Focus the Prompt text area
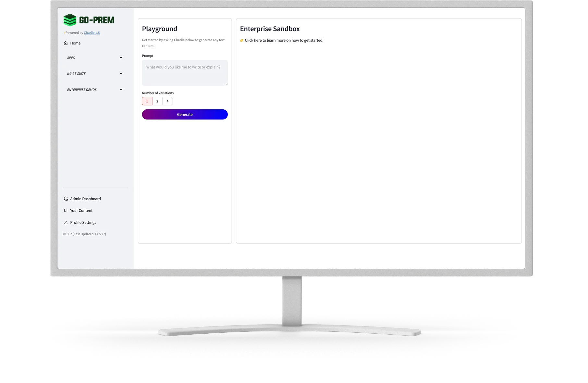This screenshot has height=383, width=588. tap(185, 73)
